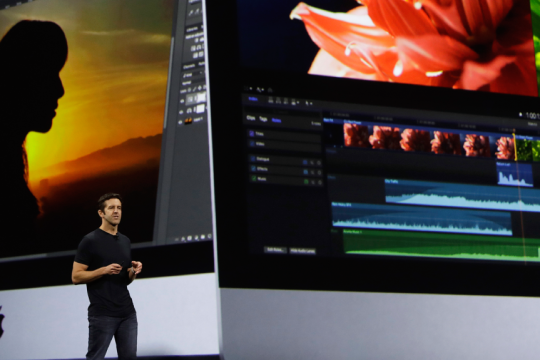This screenshot has width=540, height=360.
Task: Click the focus magnifier icon in Music row
Action: click(x=313, y=182)
